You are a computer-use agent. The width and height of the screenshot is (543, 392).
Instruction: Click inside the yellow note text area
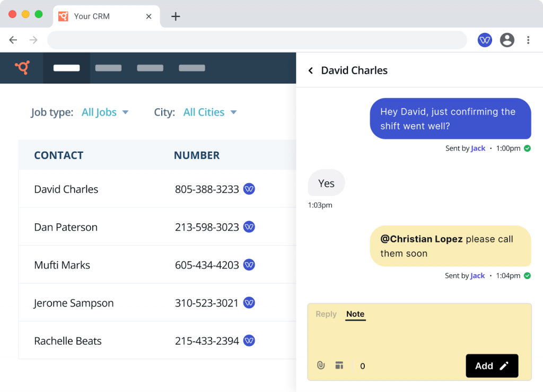[x=419, y=337]
